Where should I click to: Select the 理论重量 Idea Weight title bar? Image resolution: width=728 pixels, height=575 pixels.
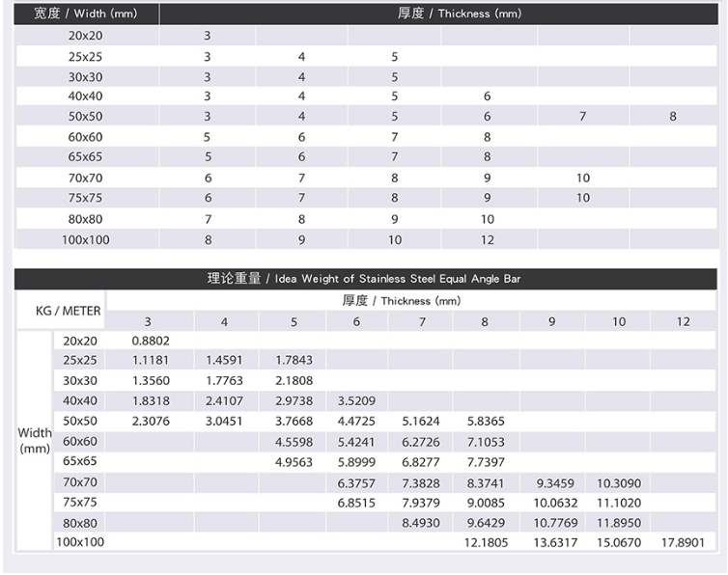(x=364, y=279)
